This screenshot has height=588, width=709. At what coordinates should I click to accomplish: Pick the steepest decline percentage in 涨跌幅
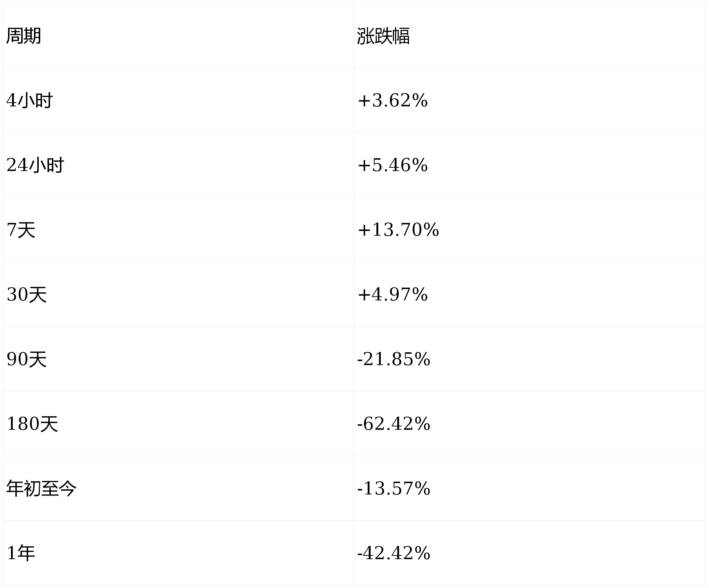(394, 424)
